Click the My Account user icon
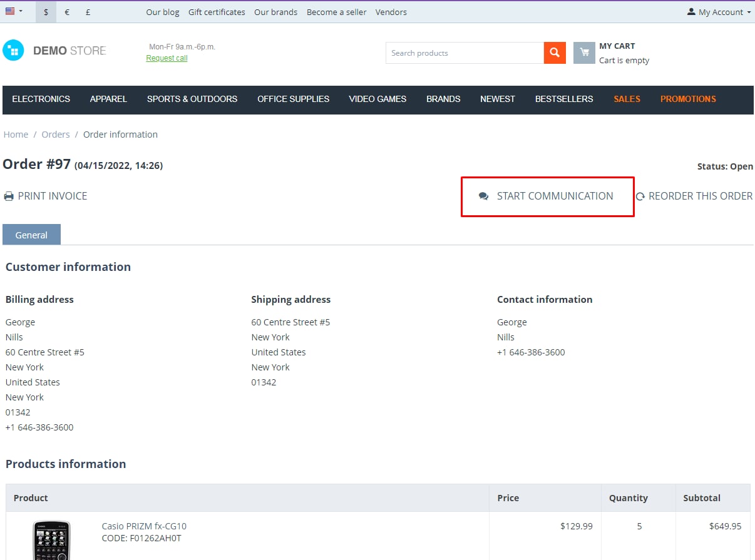 point(691,12)
